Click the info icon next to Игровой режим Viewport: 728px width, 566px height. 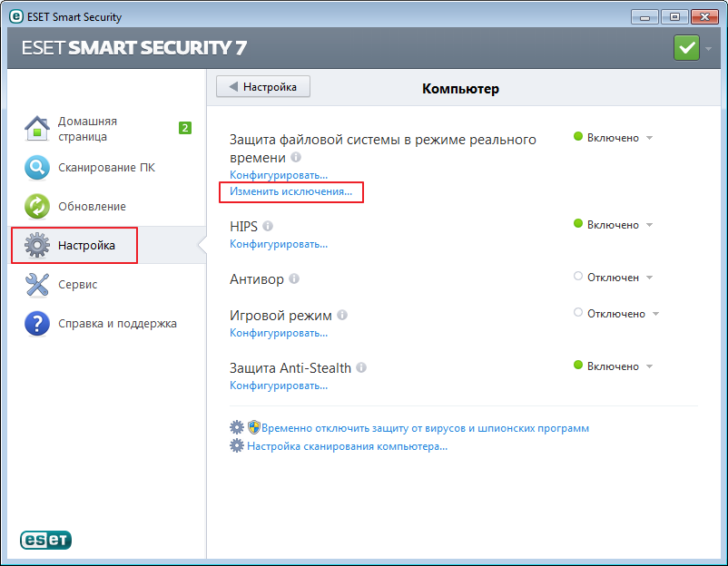tap(342, 316)
